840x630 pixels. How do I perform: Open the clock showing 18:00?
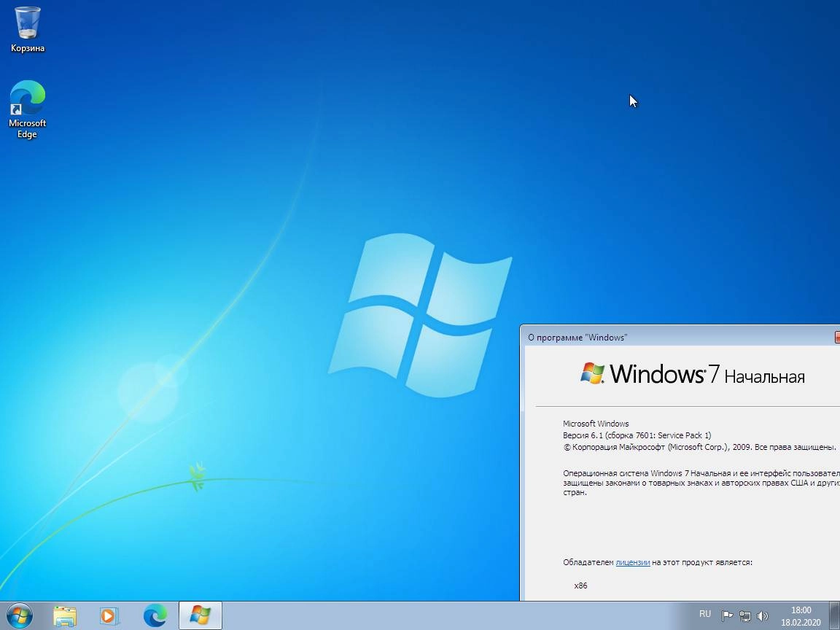click(x=801, y=616)
